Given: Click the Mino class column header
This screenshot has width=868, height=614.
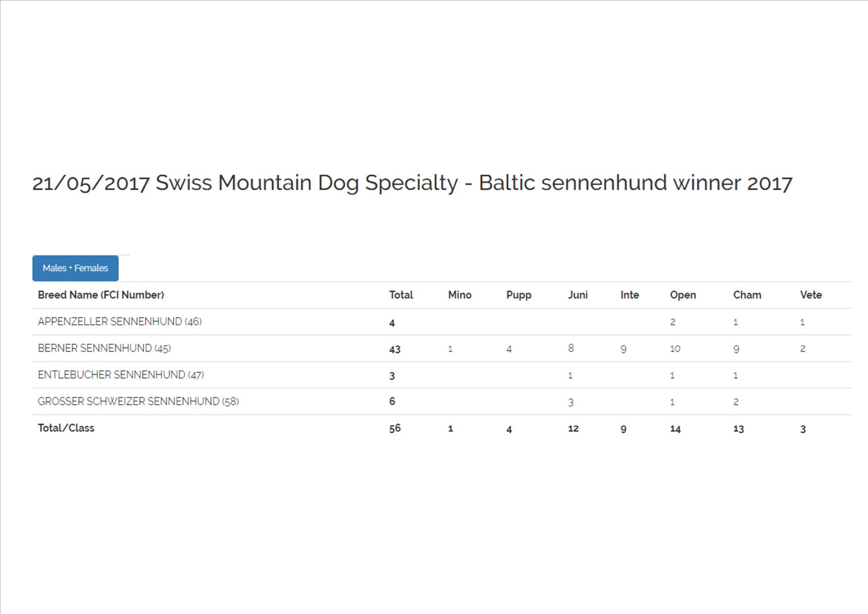Looking at the screenshot, I should coord(460,295).
